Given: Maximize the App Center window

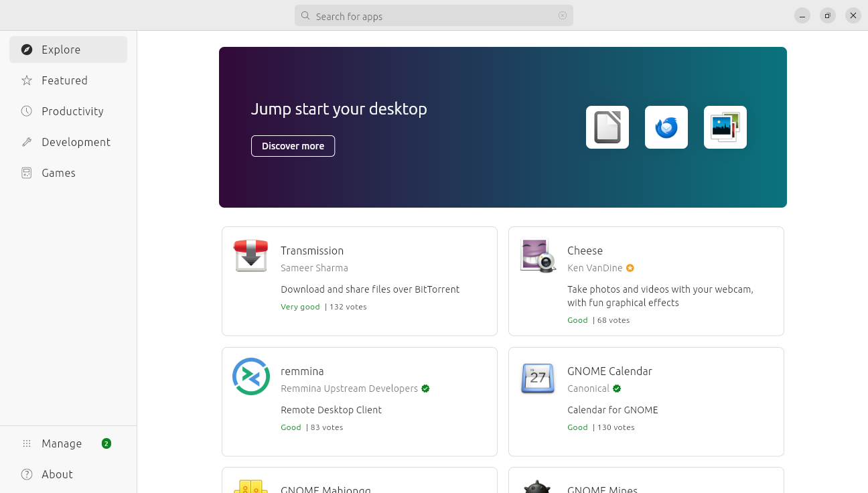Looking at the screenshot, I should (828, 15).
